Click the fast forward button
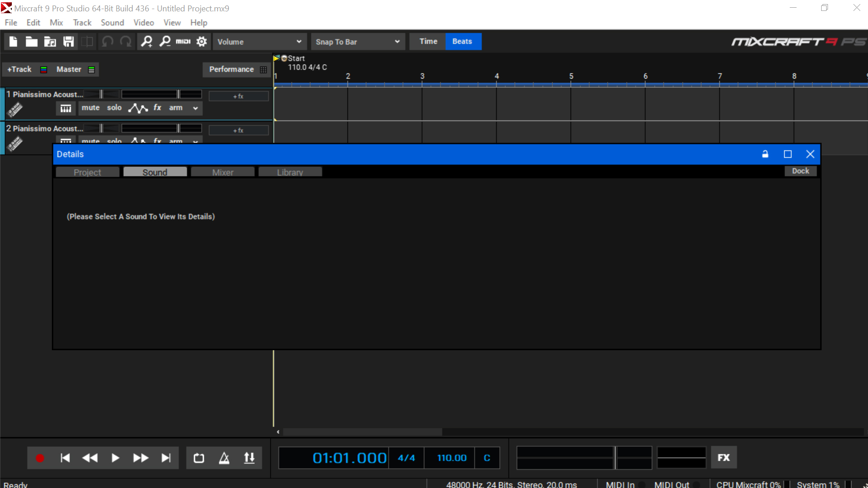Screen dimensions: 868x488 pos(141,458)
